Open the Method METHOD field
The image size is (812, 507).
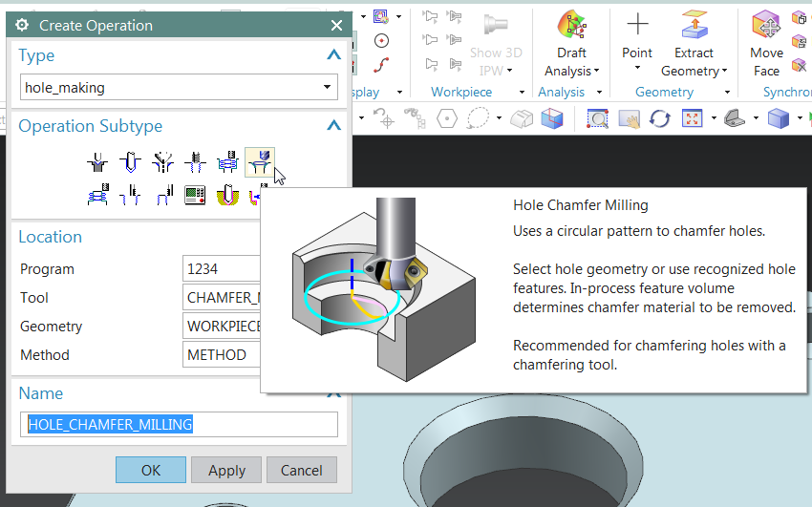(x=222, y=354)
